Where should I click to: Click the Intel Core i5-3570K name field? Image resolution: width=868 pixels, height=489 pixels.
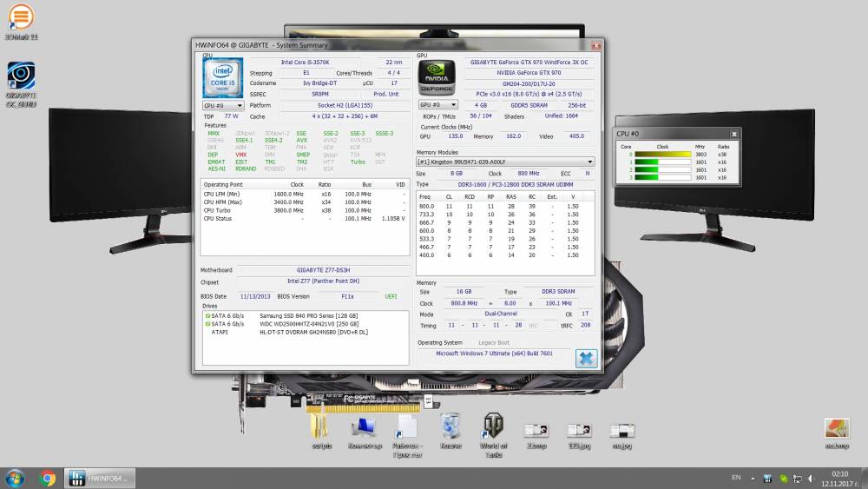coord(305,62)
